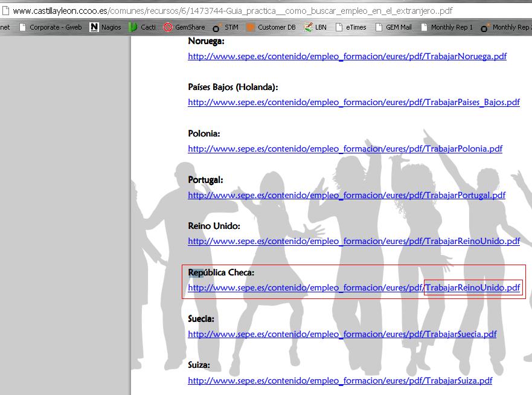Open the TrabajarPortugal.pdf link
Image resolution: width=532 pixels, height=395 pixels.
(347, 195)
